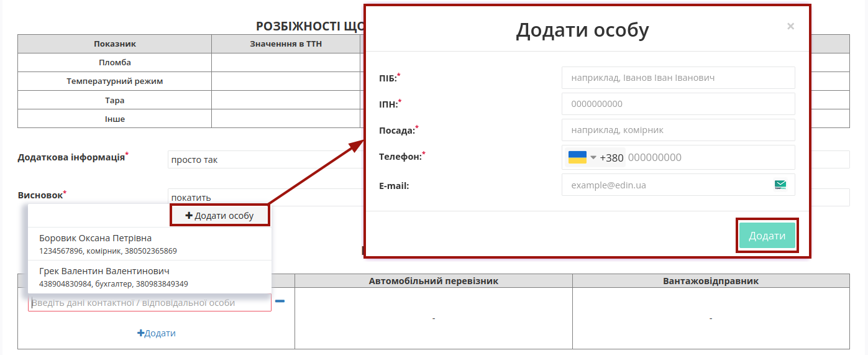Select Грек Валентин Валентинович from list
The image size is (868, 355).
pyautogui.click(x=150, y=277)
